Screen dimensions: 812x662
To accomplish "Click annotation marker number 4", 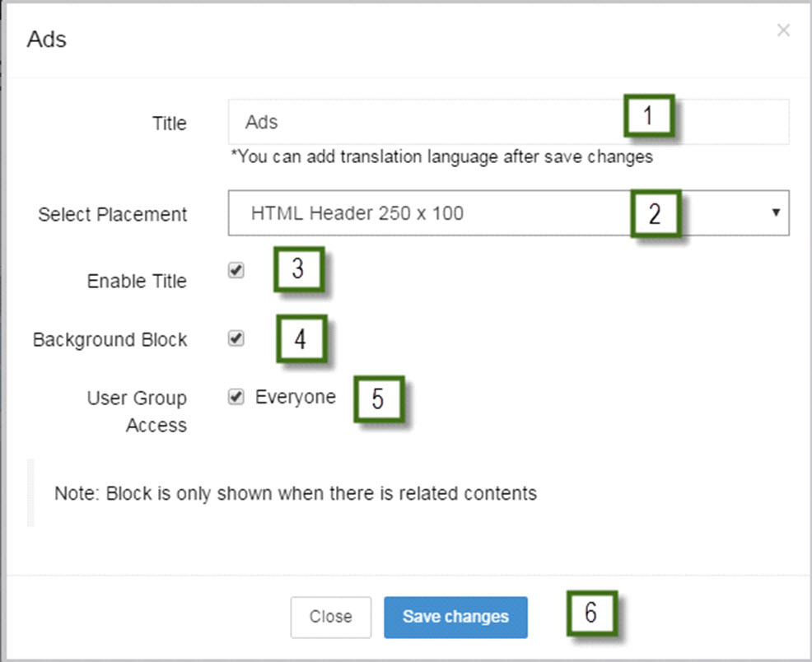I will [301, 339].
